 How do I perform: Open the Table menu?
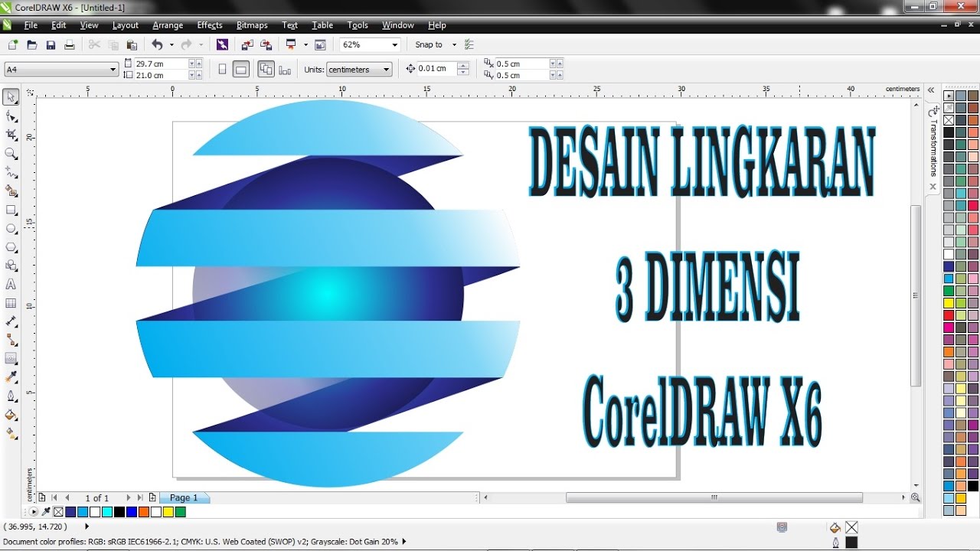(x=322, y=25)
